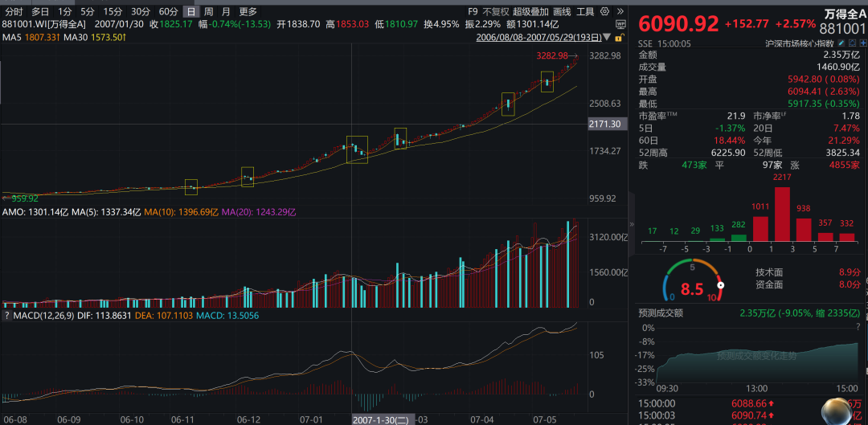The image size is (868, 425).
Task: Select the 60分 period tab
Action: click(x=168, y=11)
